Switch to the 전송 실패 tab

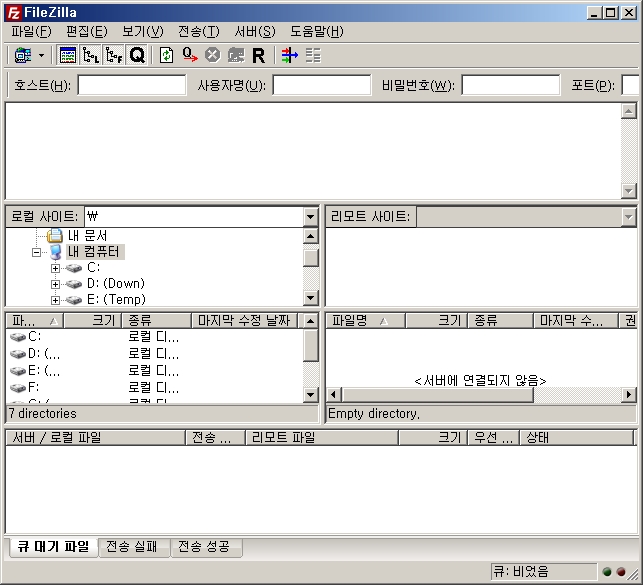pyautogui.click(x=132, y=547)
